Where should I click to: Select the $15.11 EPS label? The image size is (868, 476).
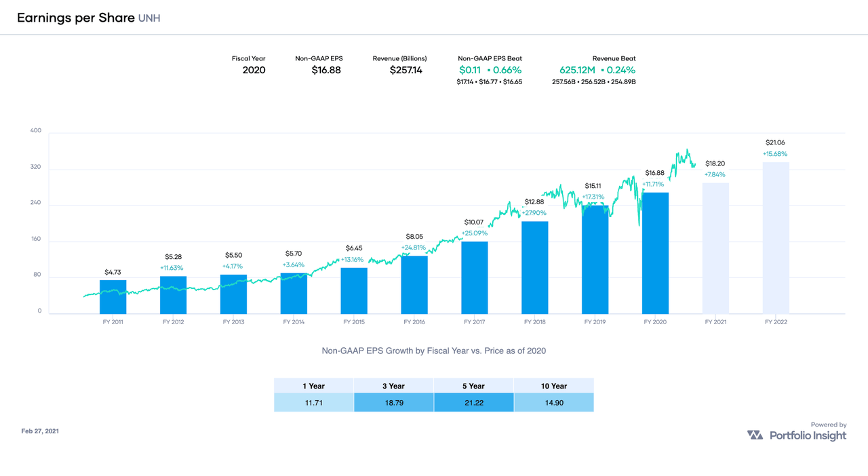tap(595, 186)
